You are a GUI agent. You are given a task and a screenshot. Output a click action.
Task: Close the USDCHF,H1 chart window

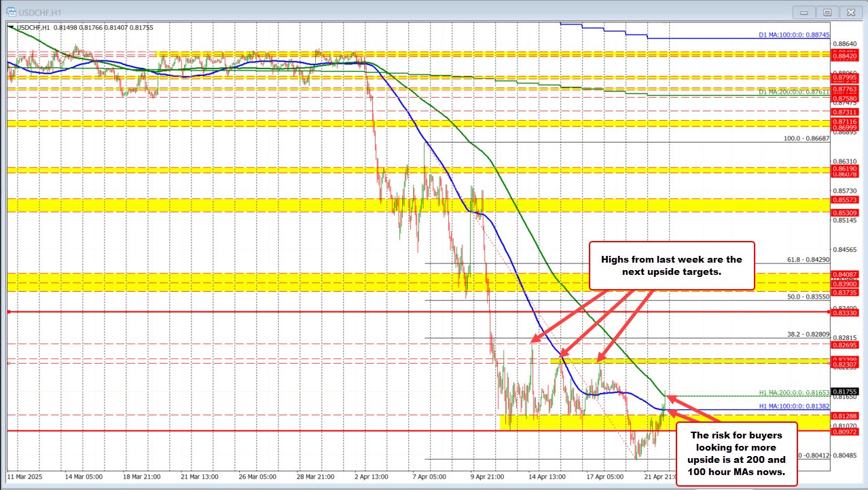[x=849, y=12]
